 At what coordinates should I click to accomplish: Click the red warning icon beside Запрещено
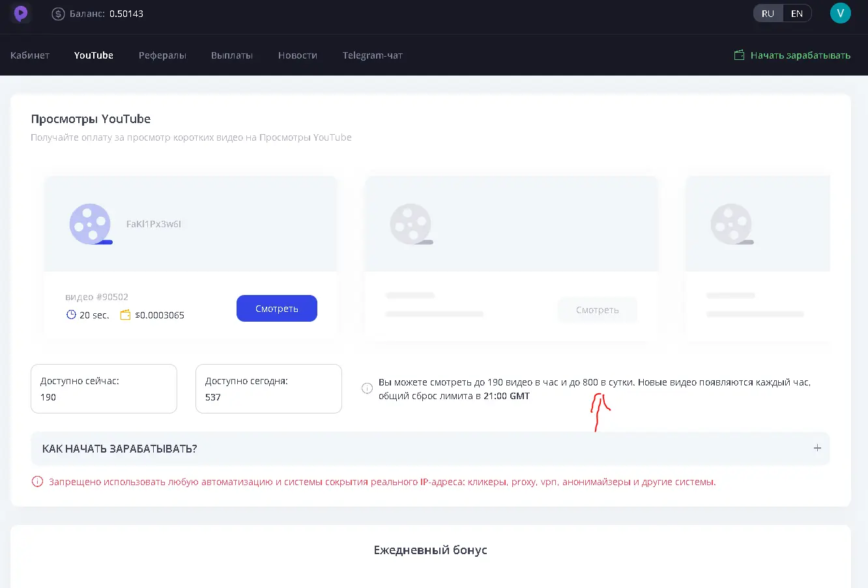(38, 483)
